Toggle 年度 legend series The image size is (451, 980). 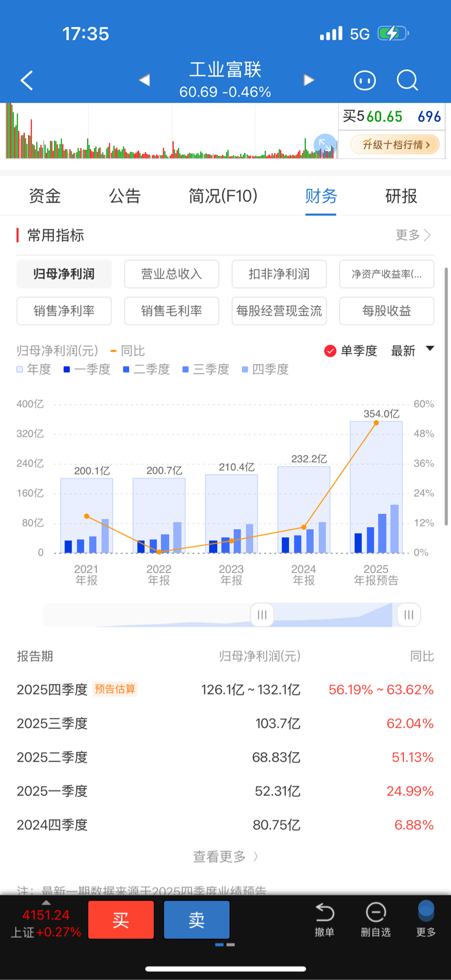34,369
